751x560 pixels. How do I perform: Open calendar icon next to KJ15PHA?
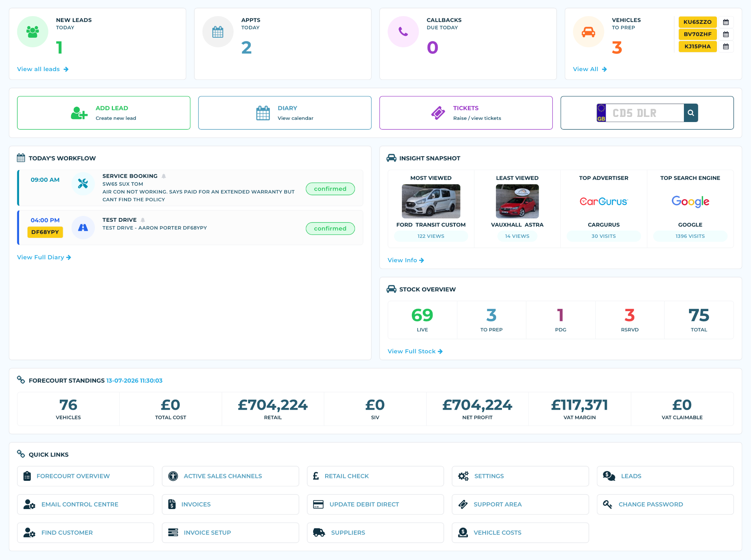pyautogui.click(x=726, y=47)
